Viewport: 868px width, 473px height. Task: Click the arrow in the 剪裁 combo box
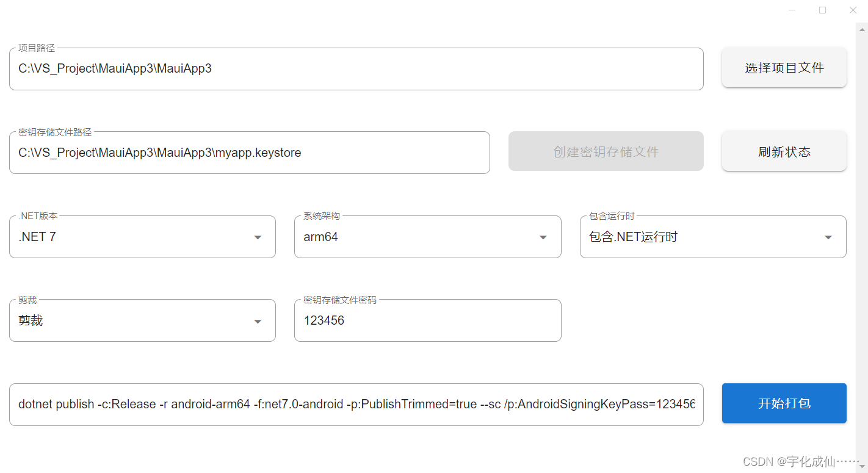point(258,322)
